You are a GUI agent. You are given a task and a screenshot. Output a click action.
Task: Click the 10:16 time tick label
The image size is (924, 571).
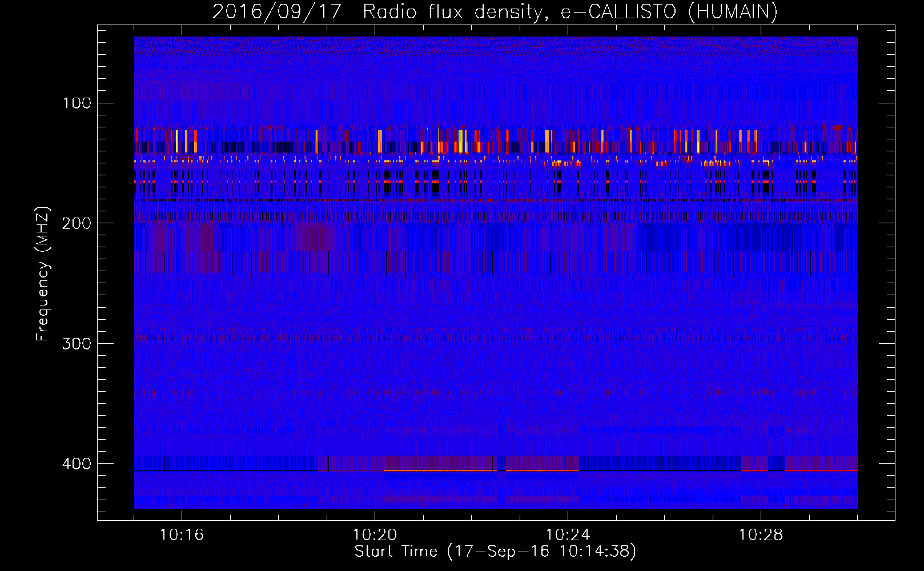pos(182,535)
